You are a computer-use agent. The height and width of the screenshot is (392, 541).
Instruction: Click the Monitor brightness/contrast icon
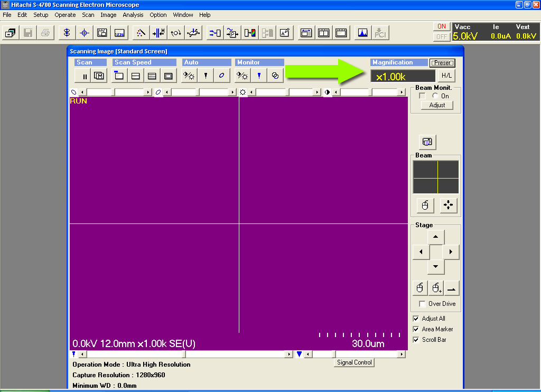pos(242,76)
